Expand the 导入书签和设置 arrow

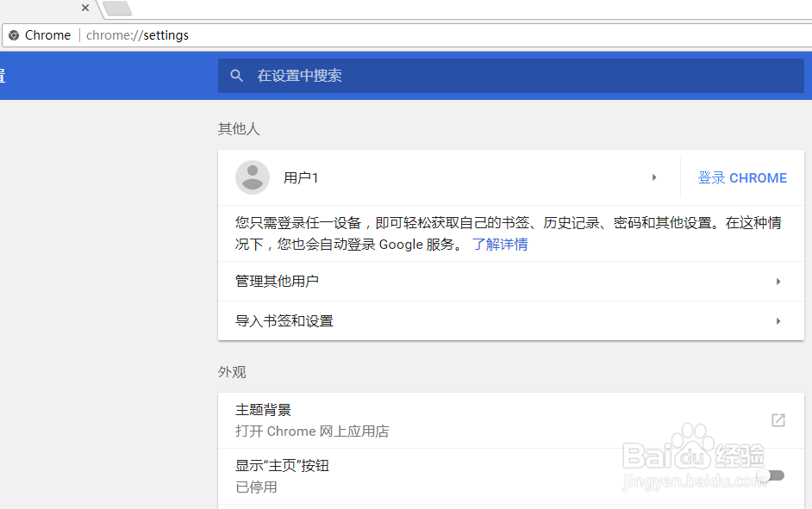click(x=778, y=321)
